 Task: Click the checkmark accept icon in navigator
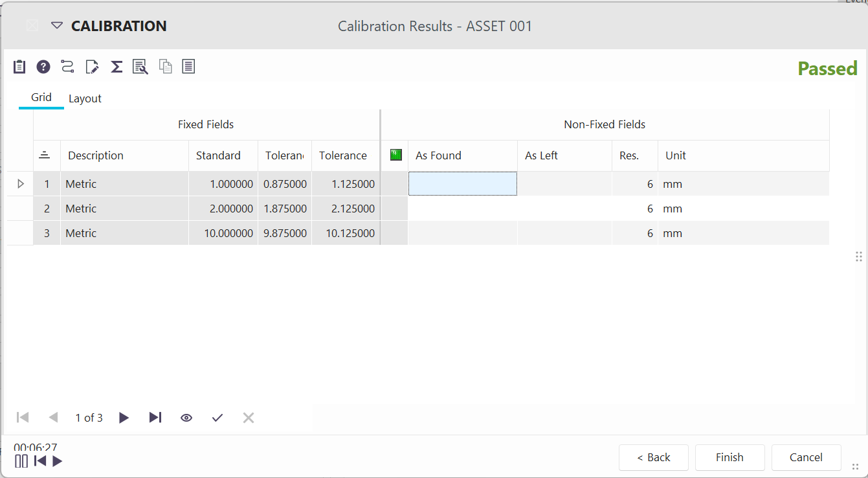[217, 418]
